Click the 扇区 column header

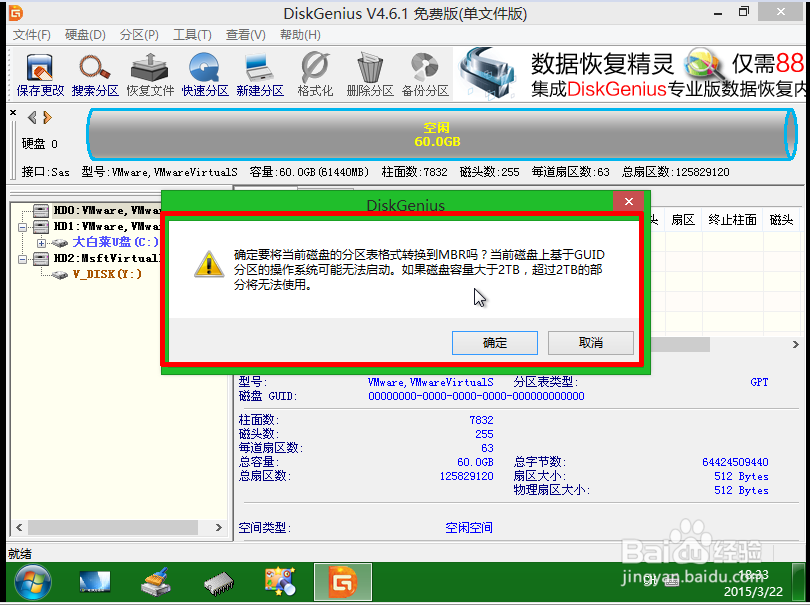tap(682, 220)
